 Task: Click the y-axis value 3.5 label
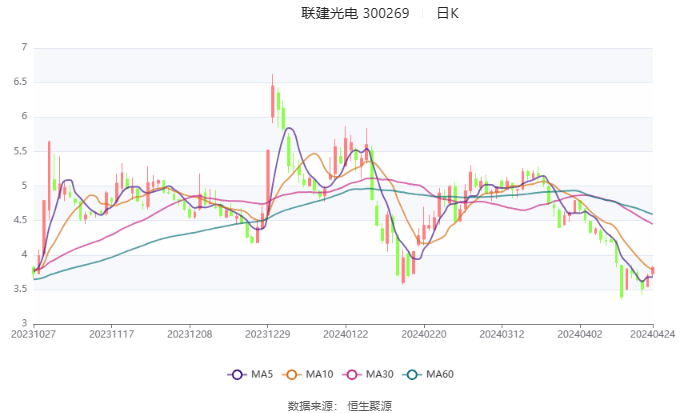[x=19, y=290]
